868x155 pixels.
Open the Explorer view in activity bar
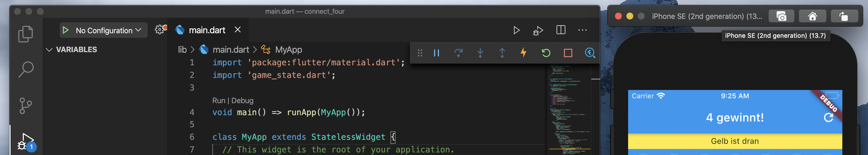point(26,34)
